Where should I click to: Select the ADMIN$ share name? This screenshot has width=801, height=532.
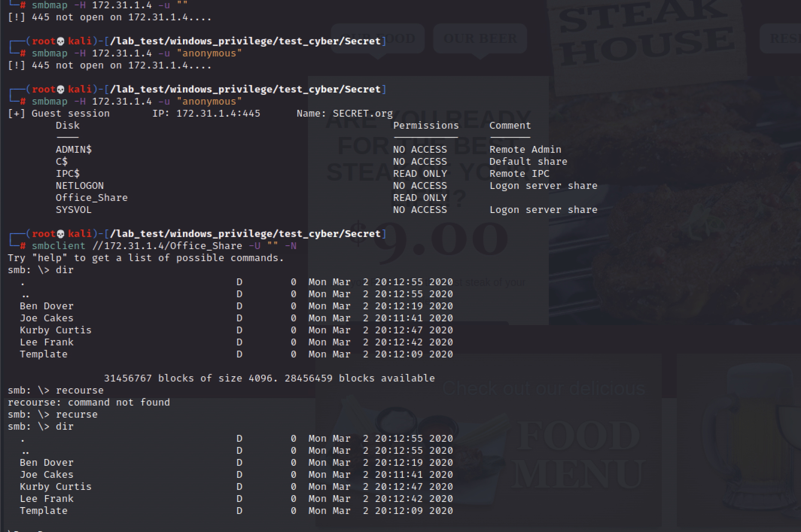pos(73,150)
